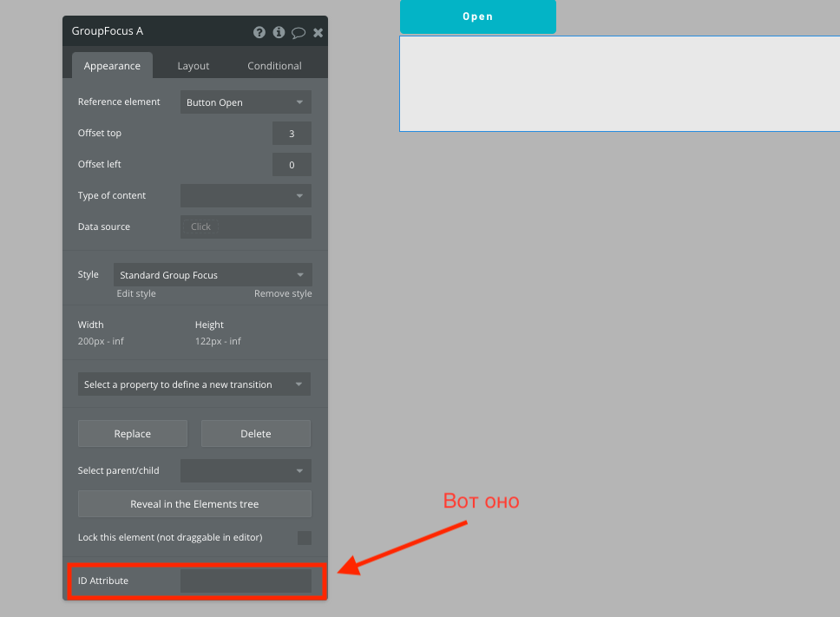
Task: Expand the Type of content dropdown
Action: (x=246, y=195)
